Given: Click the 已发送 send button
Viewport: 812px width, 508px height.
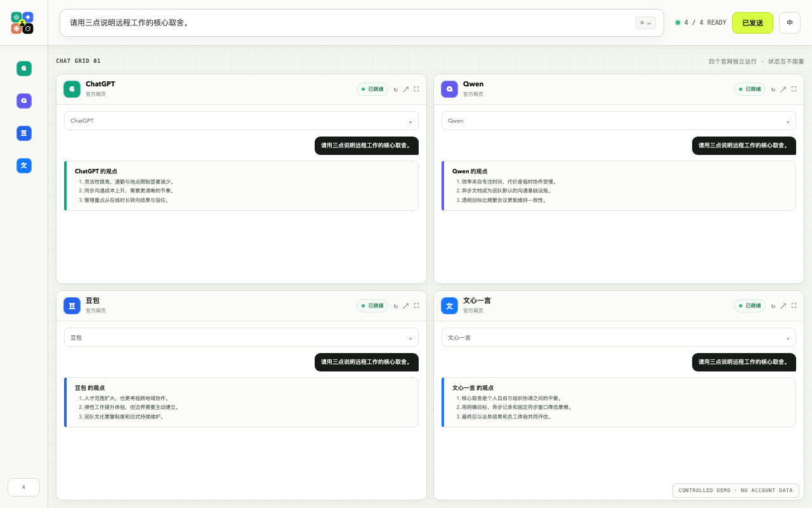Looking at the screenshot, I should pos(752,23).
